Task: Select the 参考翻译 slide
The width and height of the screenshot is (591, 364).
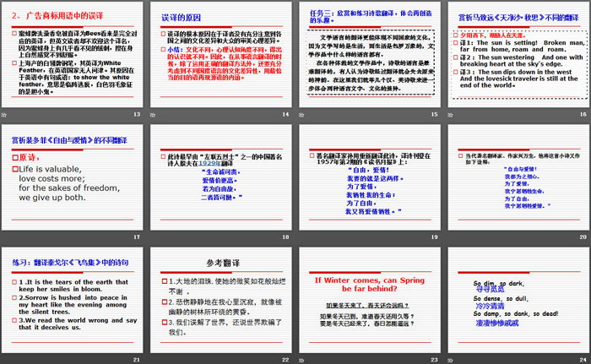Action: [221, 301]
